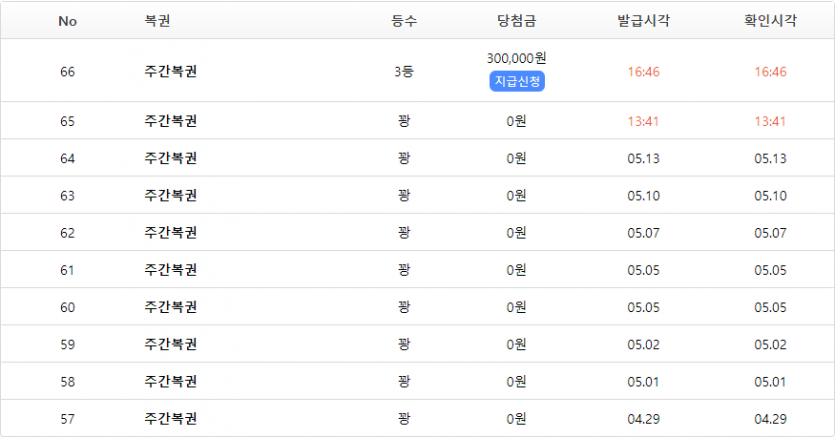The width and height of the screenshot is (835, 438).
Task: Click 주간복권 in row 58
Action: click(170, 382)
